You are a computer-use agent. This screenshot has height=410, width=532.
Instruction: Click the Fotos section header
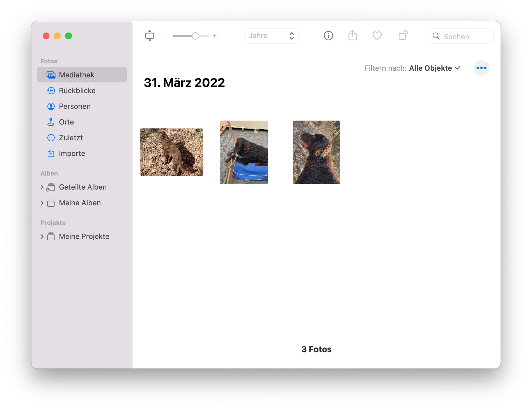point(49,61)
